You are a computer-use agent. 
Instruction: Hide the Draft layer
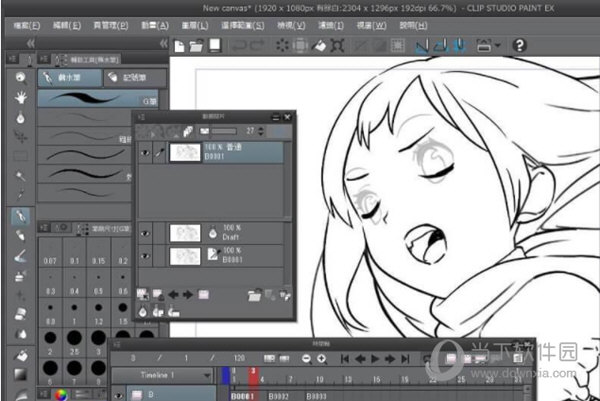pyautogui.click(x=145, y=233)
